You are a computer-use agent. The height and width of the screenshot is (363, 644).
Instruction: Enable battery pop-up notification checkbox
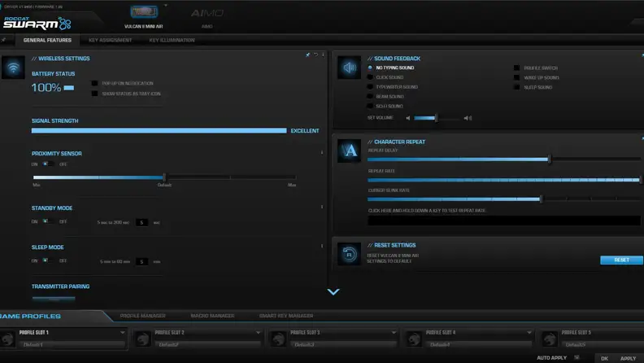95,83
